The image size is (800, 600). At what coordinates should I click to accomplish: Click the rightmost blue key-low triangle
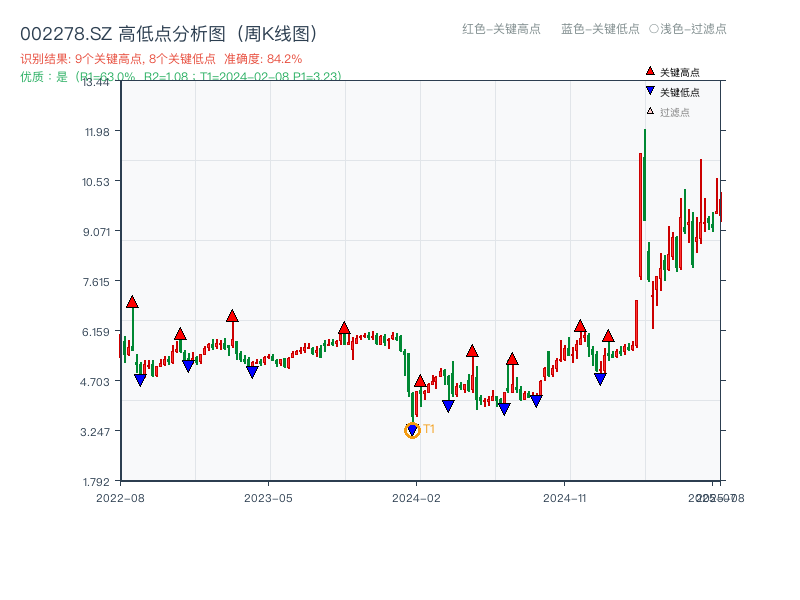[x=600, y=379]
